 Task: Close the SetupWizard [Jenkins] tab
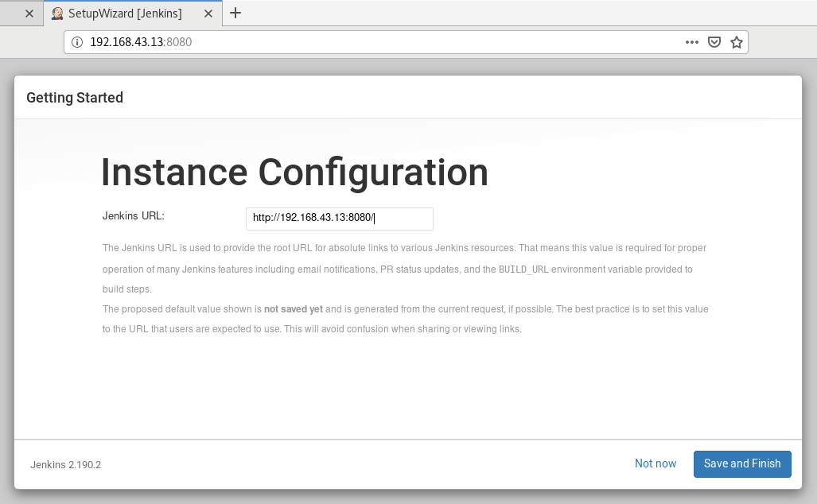208,14
